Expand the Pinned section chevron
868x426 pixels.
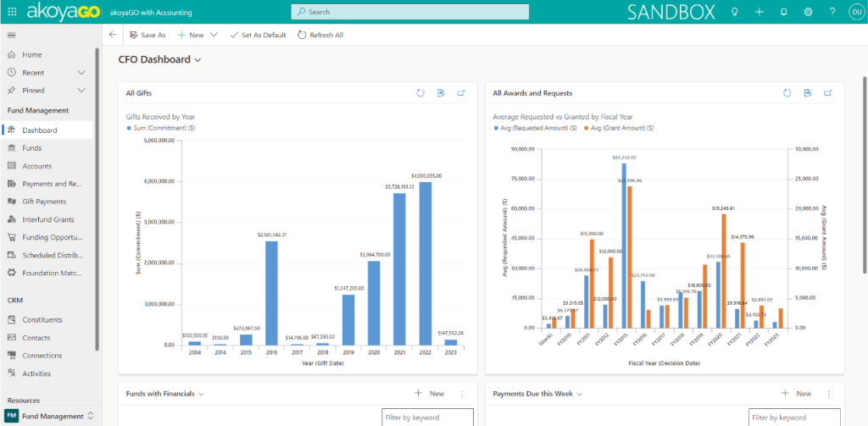click(x=81, y=90)
